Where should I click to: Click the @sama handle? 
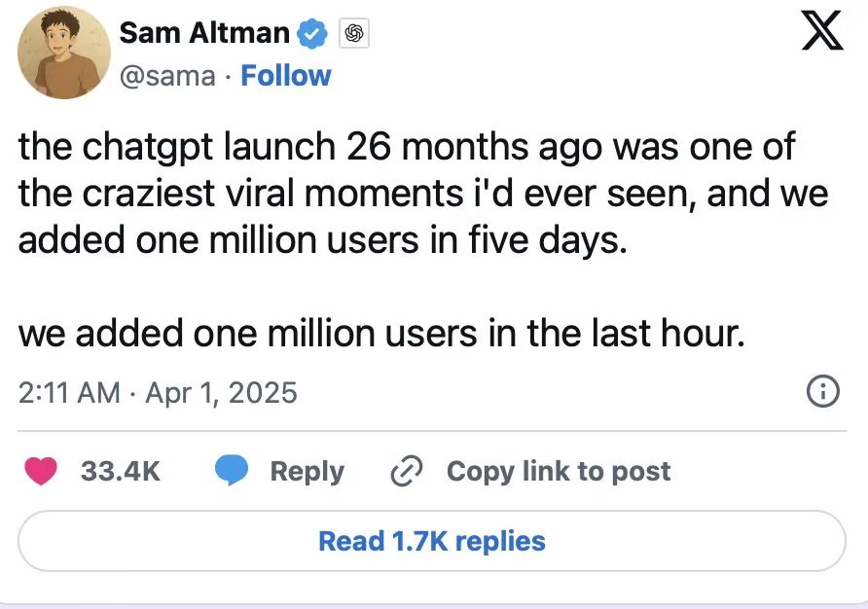coord(166,75)
